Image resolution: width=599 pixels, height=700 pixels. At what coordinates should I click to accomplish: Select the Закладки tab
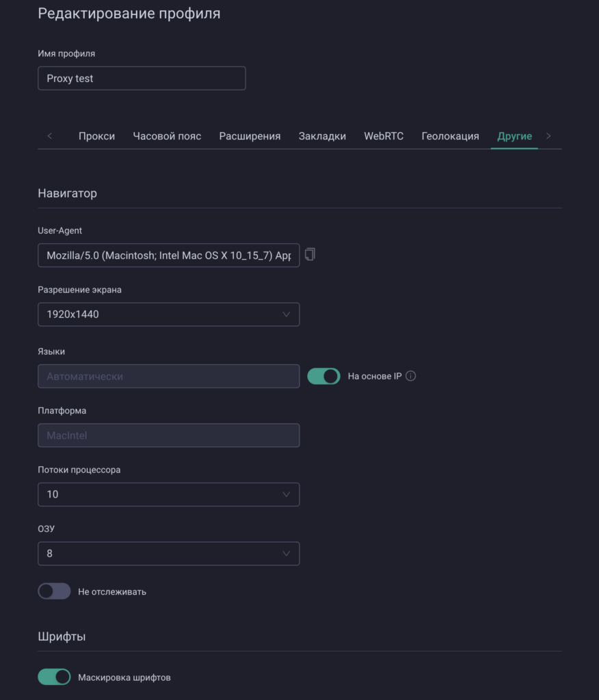[x=322, y=136]
